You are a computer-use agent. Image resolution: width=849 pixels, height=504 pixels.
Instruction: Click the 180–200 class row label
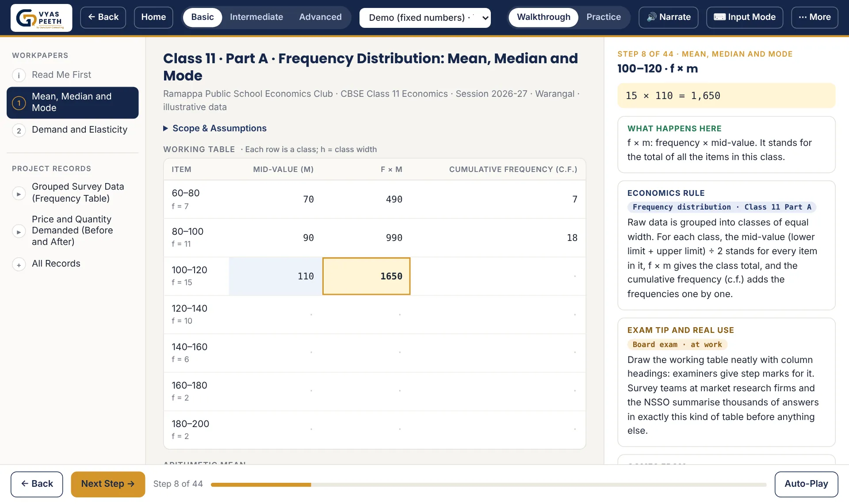190,424
